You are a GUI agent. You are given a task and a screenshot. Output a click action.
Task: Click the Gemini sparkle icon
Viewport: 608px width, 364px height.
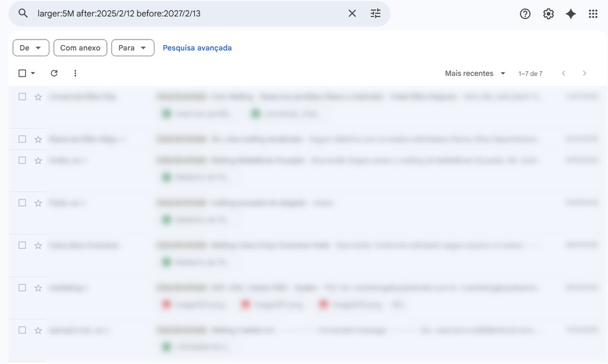(x=571, y=14)
